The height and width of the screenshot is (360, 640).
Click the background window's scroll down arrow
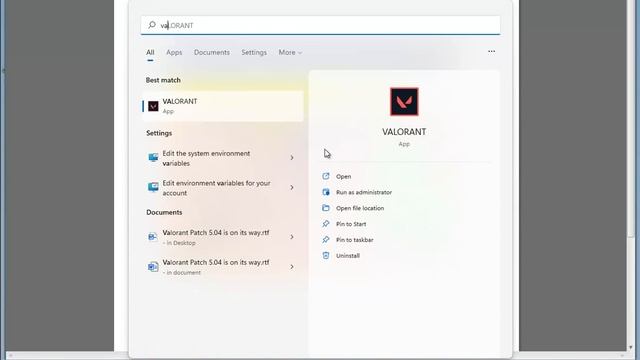coord(631,347)
